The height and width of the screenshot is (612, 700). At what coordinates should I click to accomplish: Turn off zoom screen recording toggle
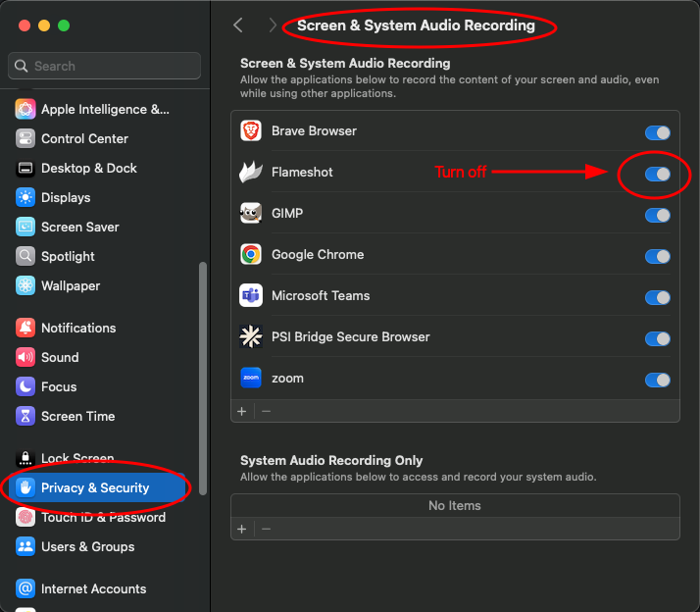click(x=658, y=381)
